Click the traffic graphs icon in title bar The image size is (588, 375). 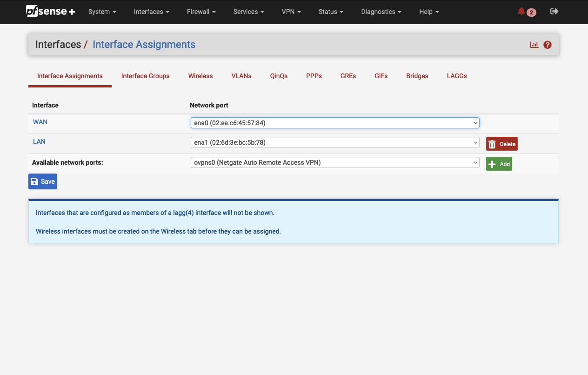534,45
